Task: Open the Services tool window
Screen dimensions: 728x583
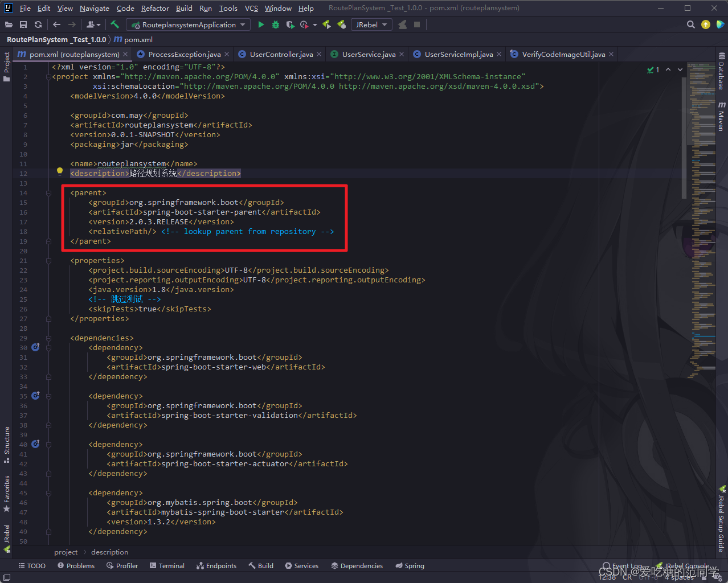Action: pos(305,565)
